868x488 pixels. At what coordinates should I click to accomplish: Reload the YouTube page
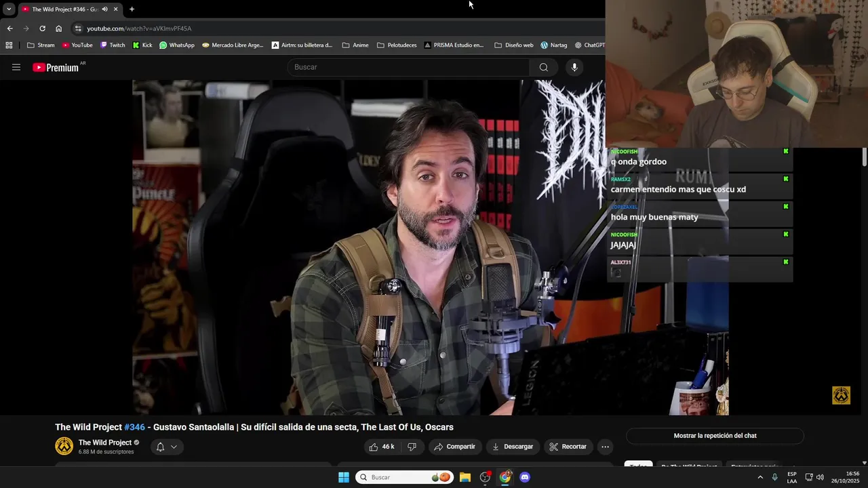(42, 28)
